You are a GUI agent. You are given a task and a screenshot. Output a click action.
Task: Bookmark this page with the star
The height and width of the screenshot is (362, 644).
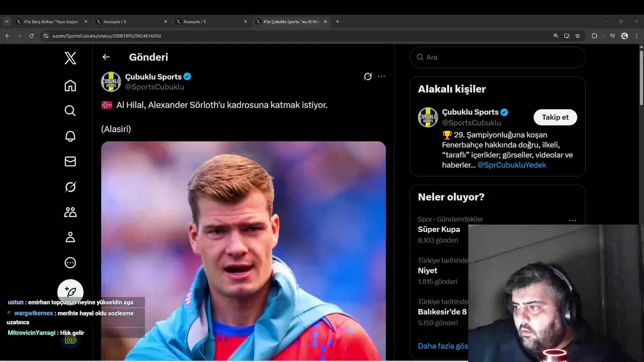578,36
